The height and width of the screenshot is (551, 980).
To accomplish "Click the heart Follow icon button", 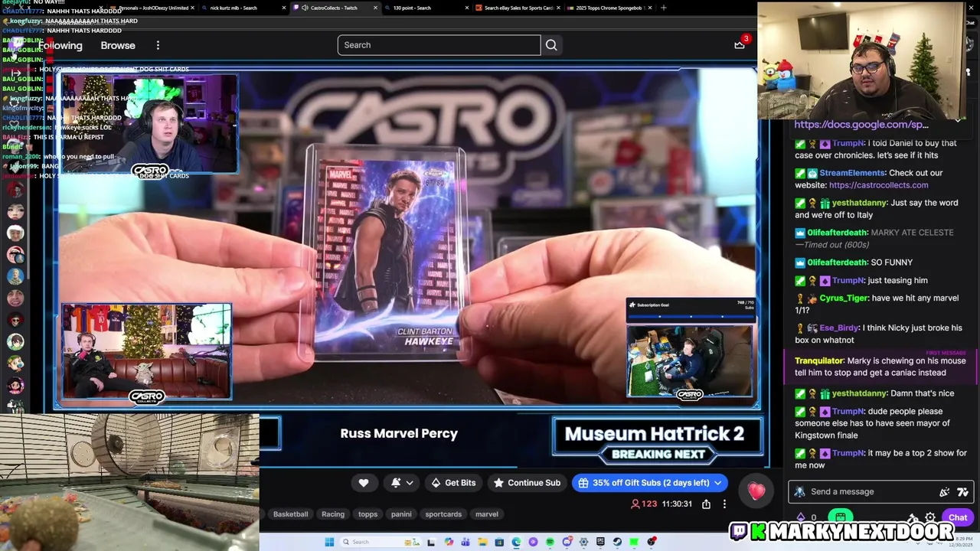I will point(364,483).
